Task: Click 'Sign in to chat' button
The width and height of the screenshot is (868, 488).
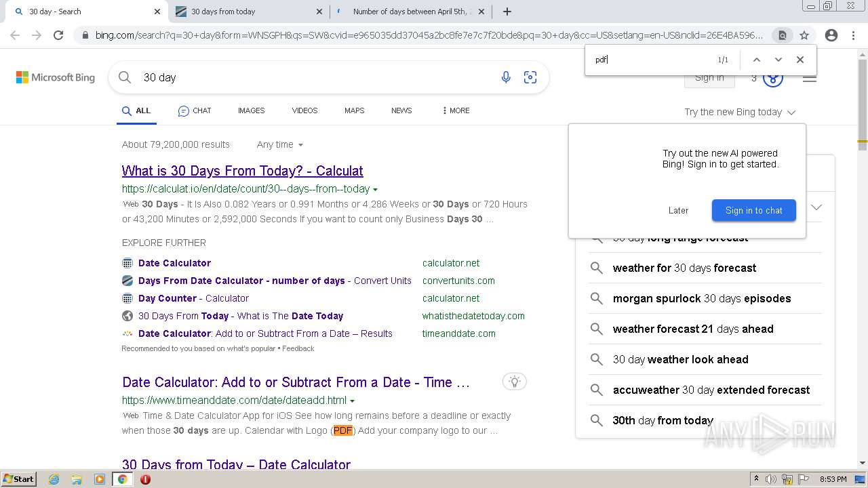Action: point(753,210)
